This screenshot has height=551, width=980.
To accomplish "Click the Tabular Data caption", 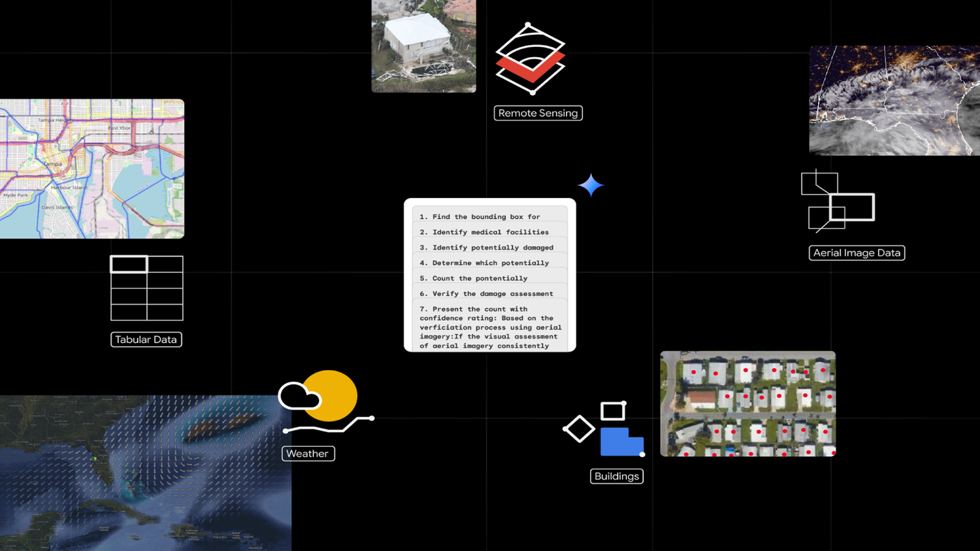I will pyautogui.click(x=146, y=339).
